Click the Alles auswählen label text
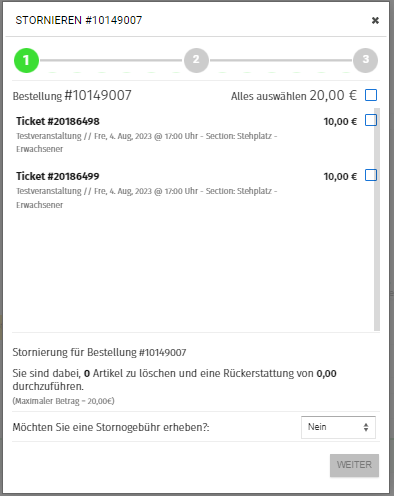Viewport: 394px width, 496px height. tap(268, 96)
